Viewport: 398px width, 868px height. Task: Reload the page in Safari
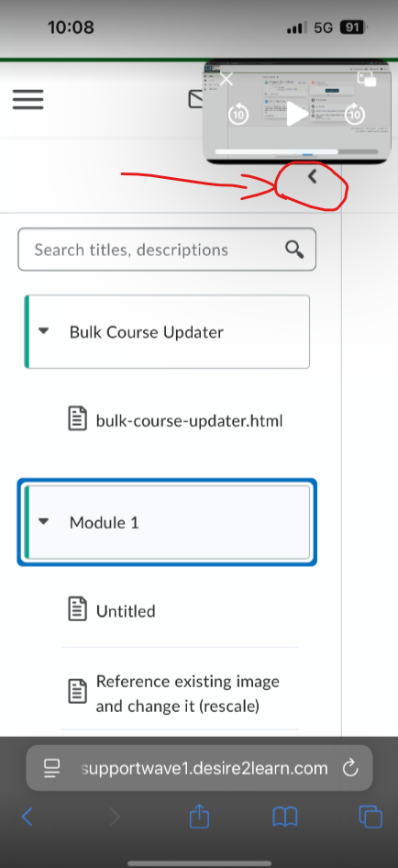(349, 768)
